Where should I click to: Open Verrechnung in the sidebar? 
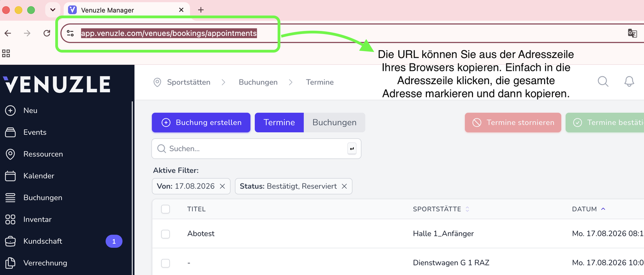click(x=45, y=263)
